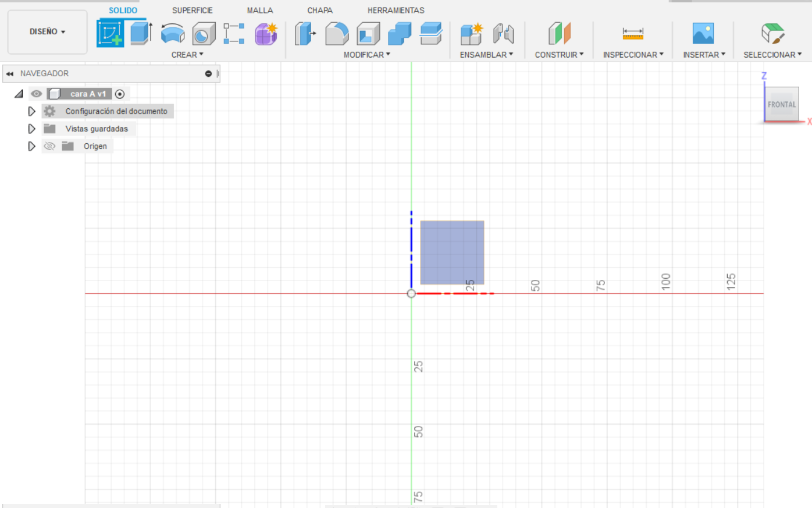Open the Diseño workspace dropdown
This screenshot has width=812, height=508.
pos(48,32)
